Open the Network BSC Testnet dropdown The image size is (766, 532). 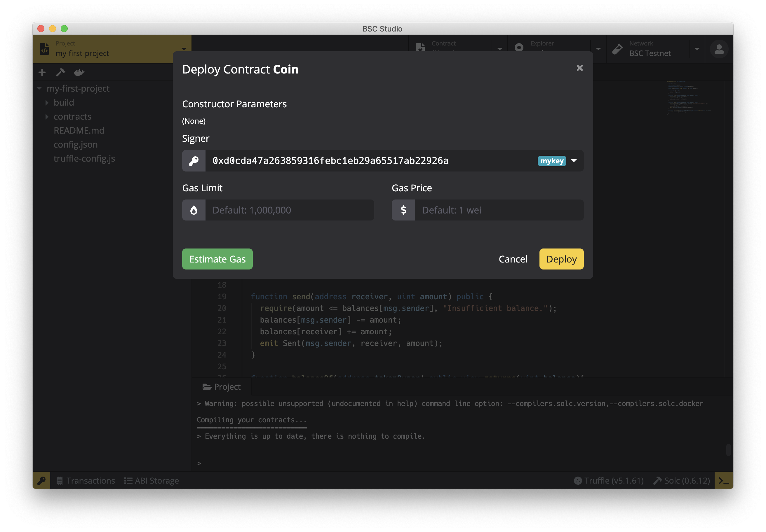tap(697, 49)
